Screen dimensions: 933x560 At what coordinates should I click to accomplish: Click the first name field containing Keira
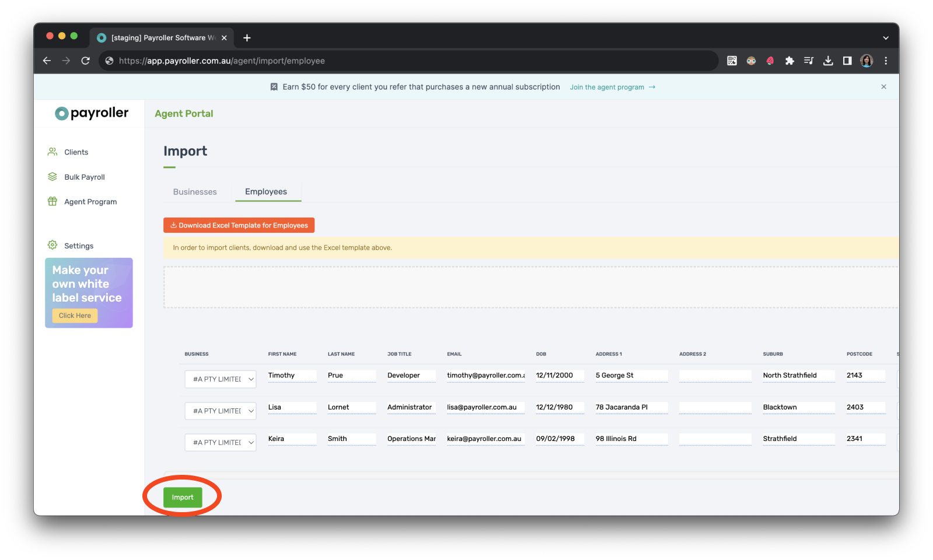coord(292,439)
